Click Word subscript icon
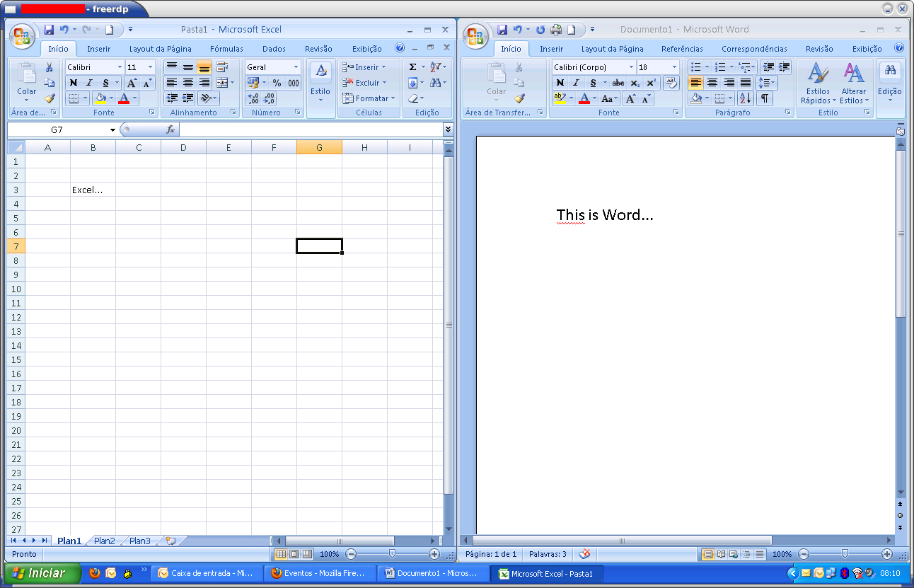 [x=635, y=83]
